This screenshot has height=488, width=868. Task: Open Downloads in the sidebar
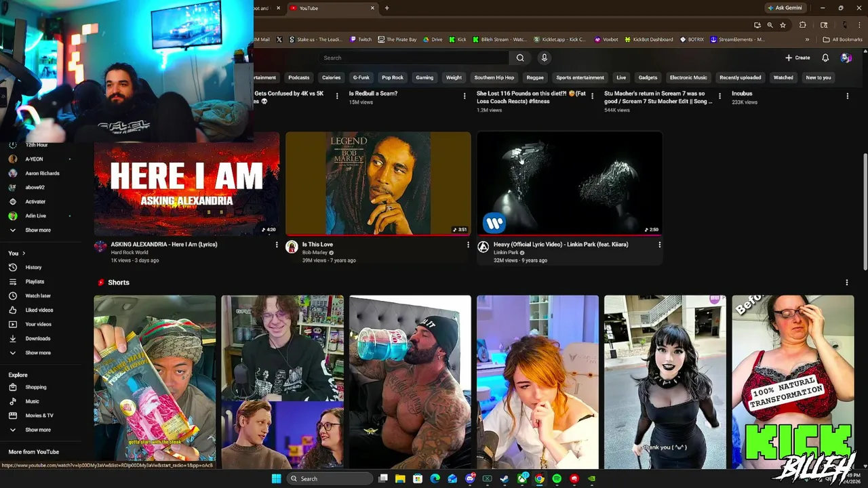tap(37, 338)
